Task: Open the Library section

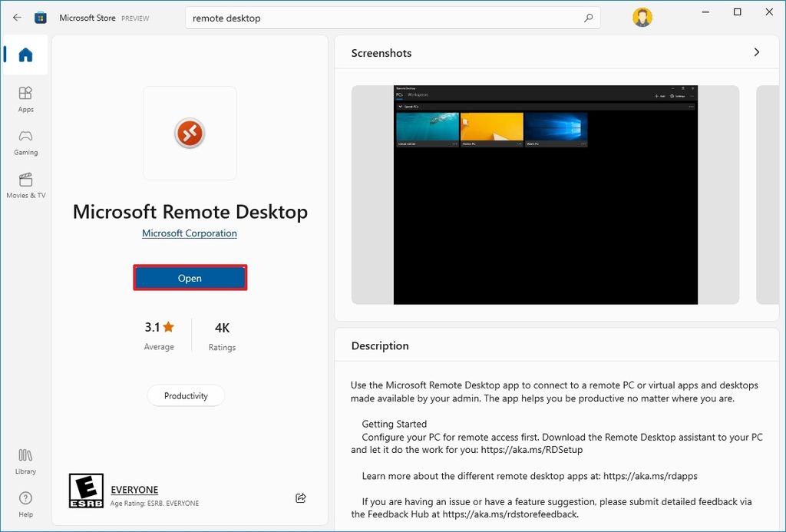Action: click(x=25, y=462)
